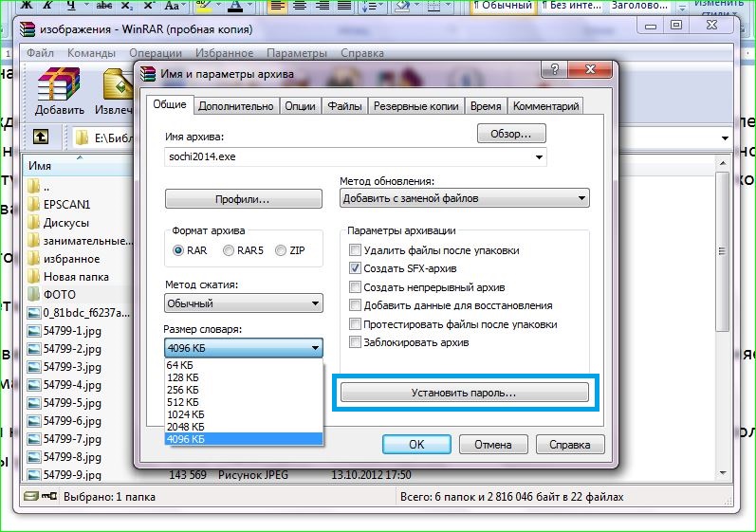Confirm with OK button
This screenshot has width=756, height=532.
416,445
